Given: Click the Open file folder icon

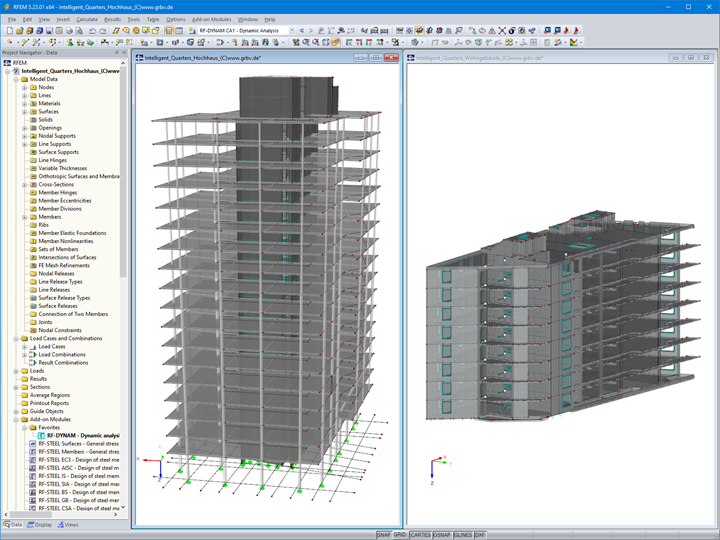Looking at the screenshot, I should click(x=19, y=31).
